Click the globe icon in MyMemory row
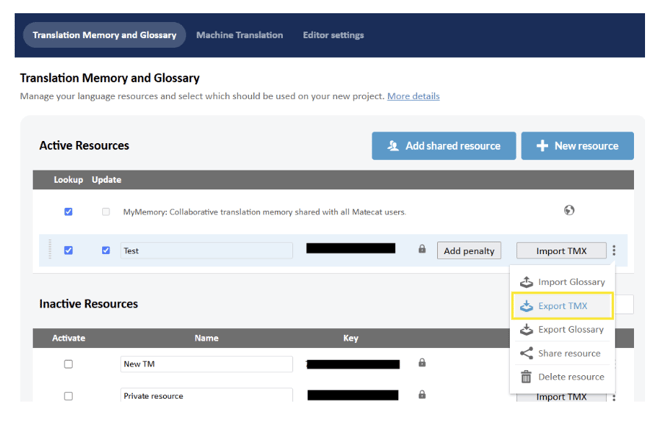This screenshot has height=431, width=670. coord(569,211)
